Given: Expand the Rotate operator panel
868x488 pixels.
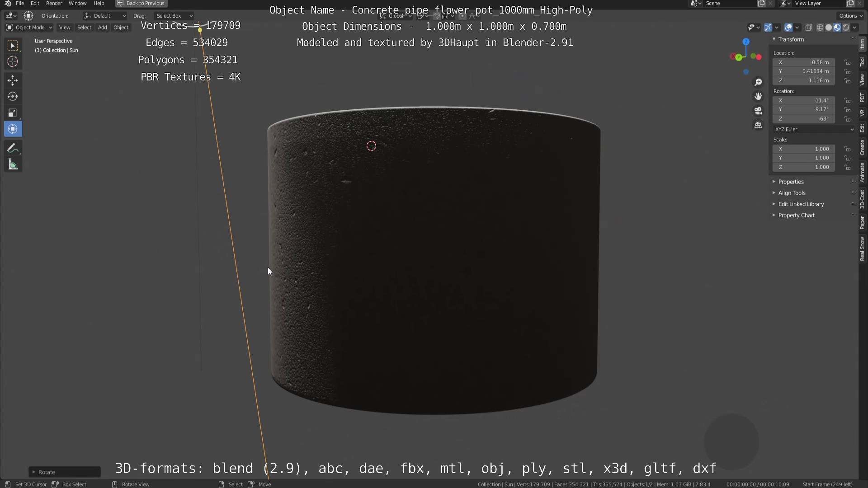Looking at the screenshot, I should [x=65, y=472].
